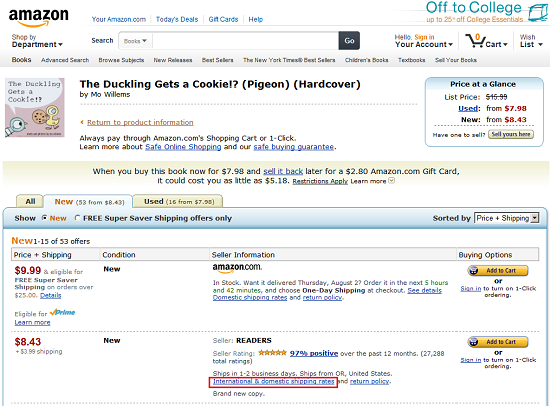
Task: Open Domestic shipping rates link
Action: click(x=250, y=298)
